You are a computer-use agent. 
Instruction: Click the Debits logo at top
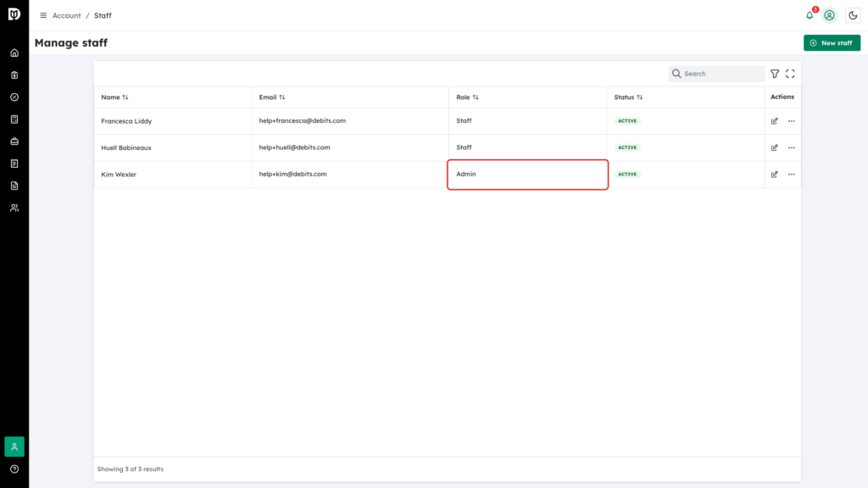pyautogui.click(x=14, y=14)
